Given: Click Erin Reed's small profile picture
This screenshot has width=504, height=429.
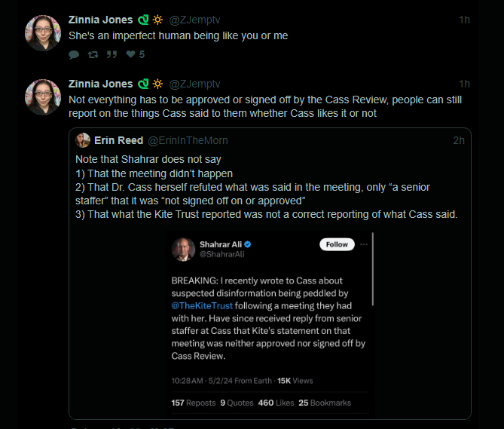Looking at the screenshot, I should click(83, 140).
